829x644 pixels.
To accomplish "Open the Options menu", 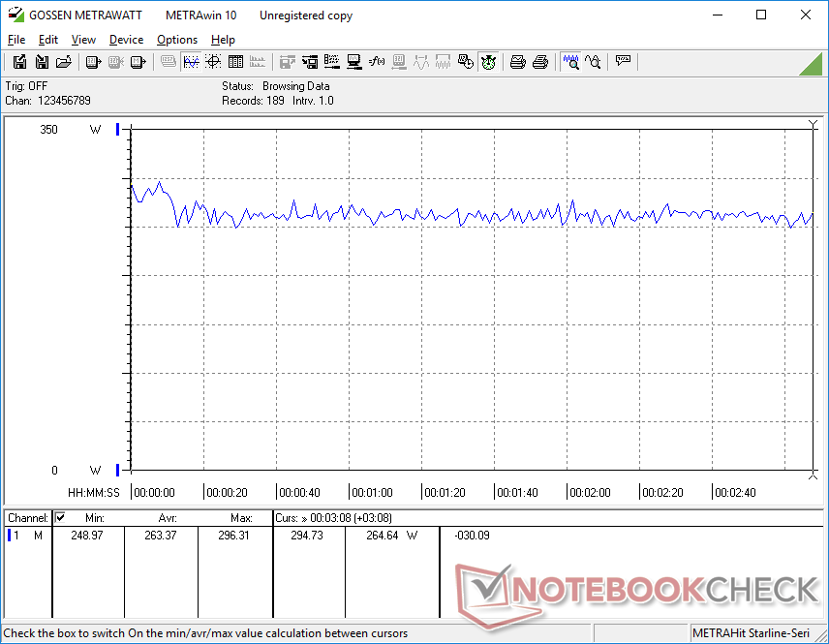I will (177, 40).
